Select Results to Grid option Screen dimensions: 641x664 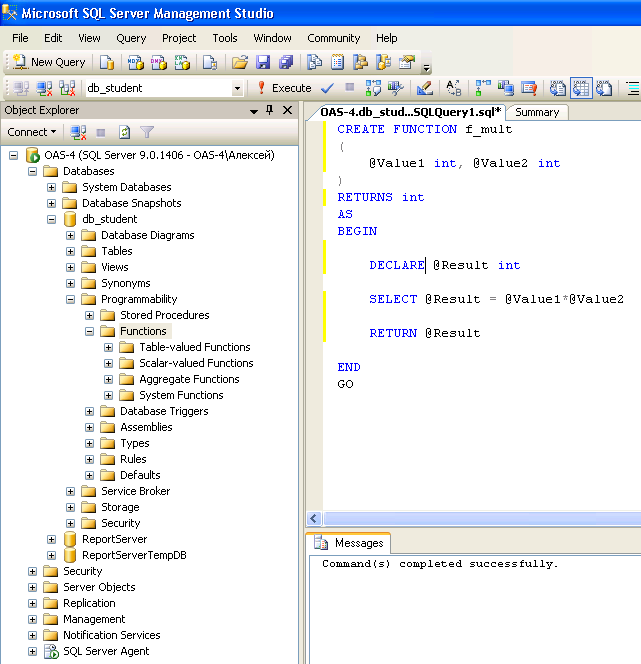point(581,88)
